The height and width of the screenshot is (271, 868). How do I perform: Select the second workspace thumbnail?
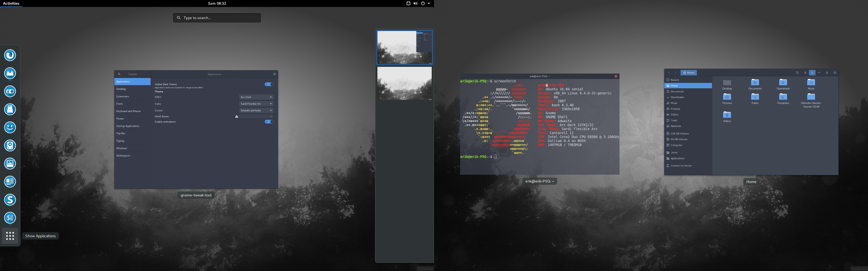(x=404, y=83)
